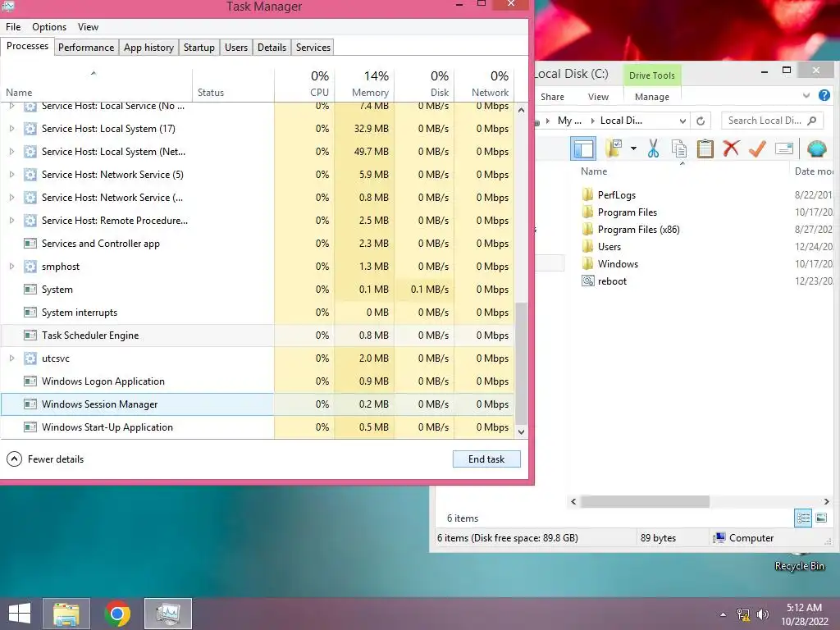Open the folder options icon in Explorer toolbar
840x630 pixels.
coord(614,148)
